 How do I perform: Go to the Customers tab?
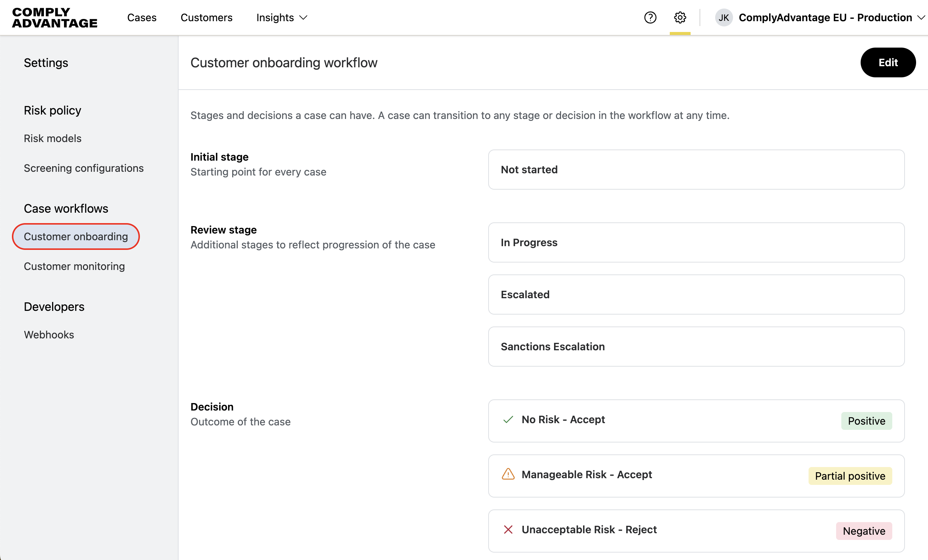click(x=207, y=17)
